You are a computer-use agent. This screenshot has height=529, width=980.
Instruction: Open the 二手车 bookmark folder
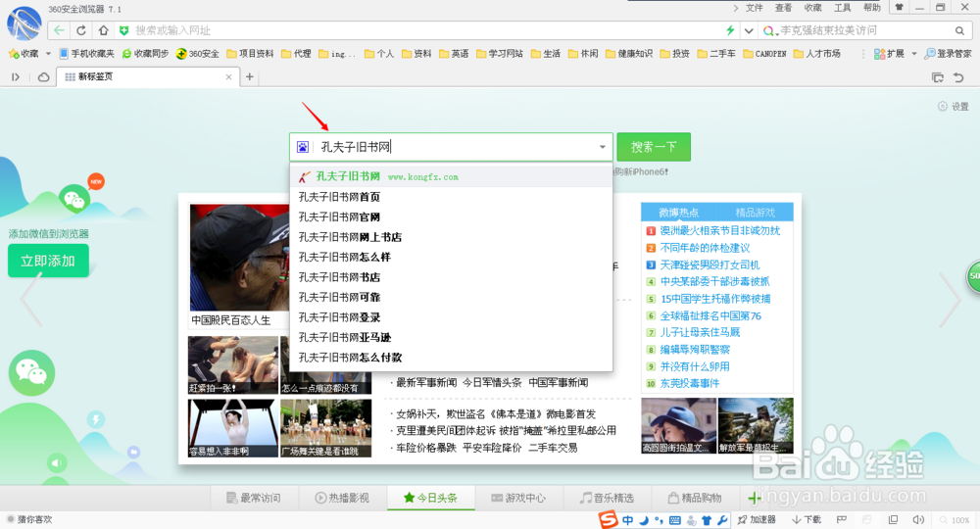(716, 54)
